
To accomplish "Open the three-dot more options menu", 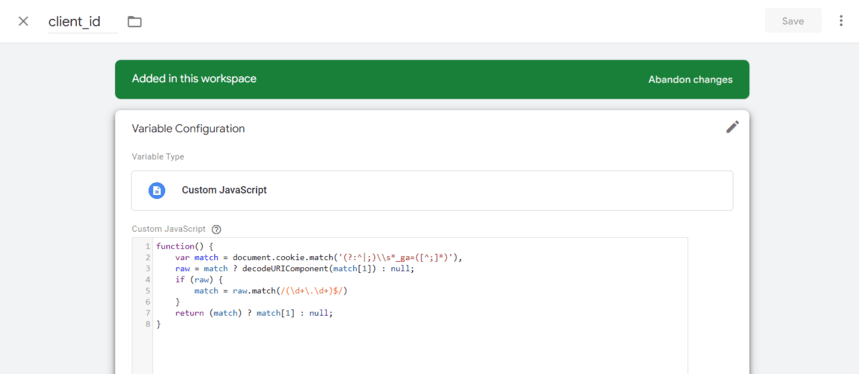I will (841, 21).
